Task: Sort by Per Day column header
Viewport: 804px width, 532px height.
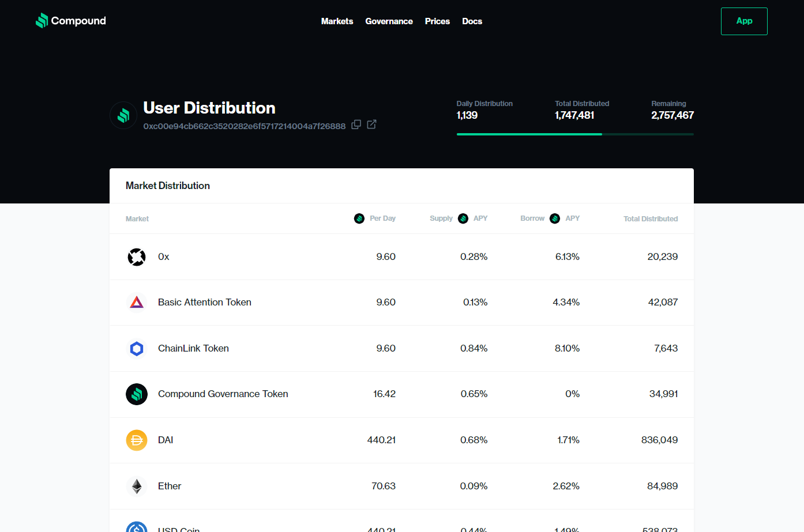Action: click(x=382, y=218)
